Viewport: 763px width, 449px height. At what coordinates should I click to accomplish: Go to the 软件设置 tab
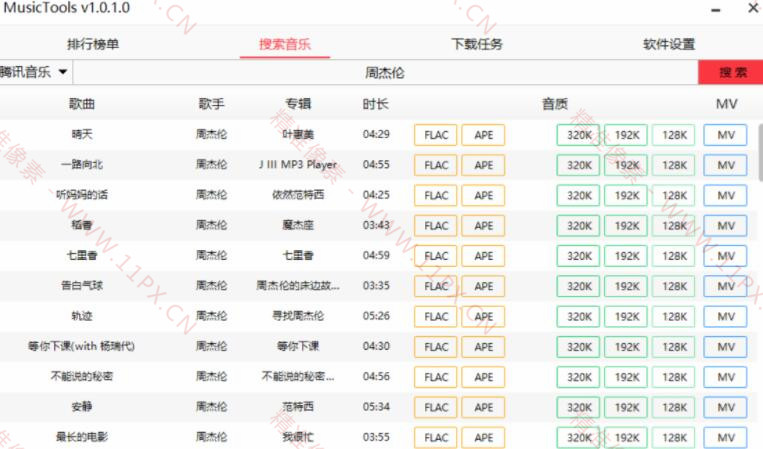pyautogui.click(x=669, y=44)
